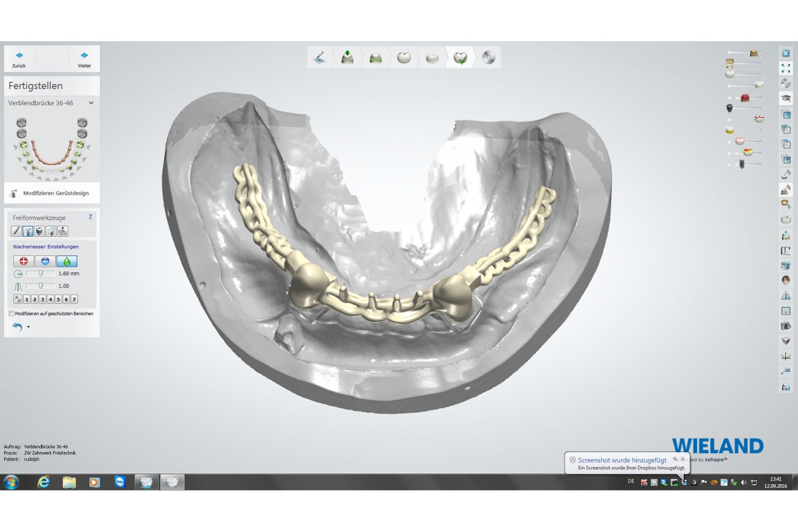
Task: Toggle fullscreen with the expand arrows icon
Action: pos(786,68)
